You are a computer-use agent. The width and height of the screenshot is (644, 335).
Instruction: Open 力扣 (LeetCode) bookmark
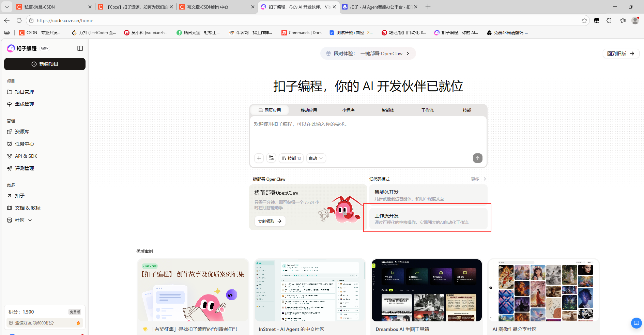(x=94, y=33)
